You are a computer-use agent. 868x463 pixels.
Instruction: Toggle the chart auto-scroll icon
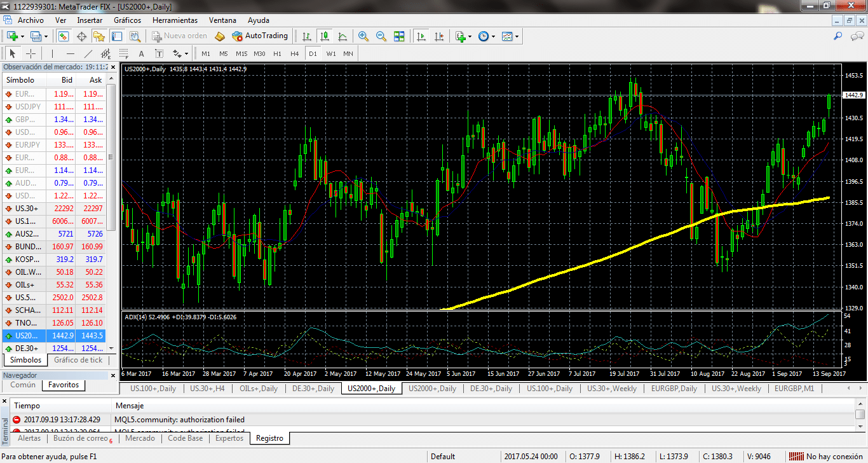pos(421,36)
